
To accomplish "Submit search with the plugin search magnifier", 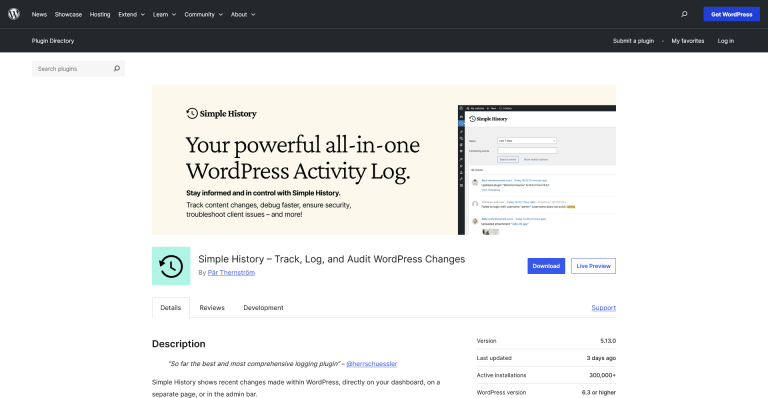I will [x=117, y=69].
